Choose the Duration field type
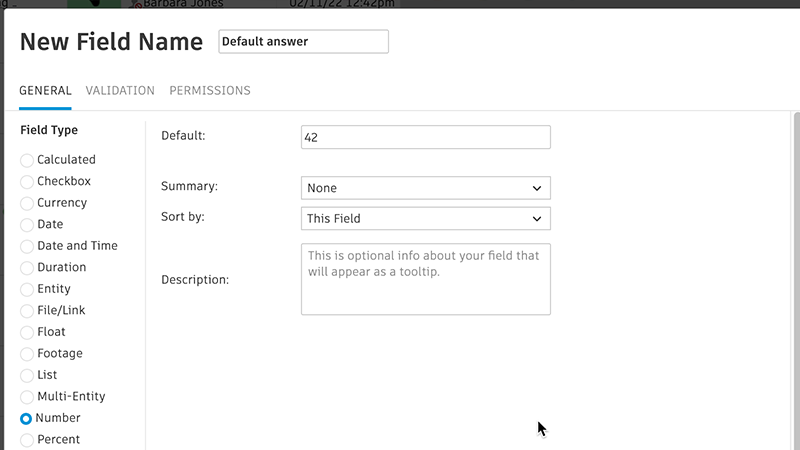The image size is (800, 450). [x=27, y=268]
